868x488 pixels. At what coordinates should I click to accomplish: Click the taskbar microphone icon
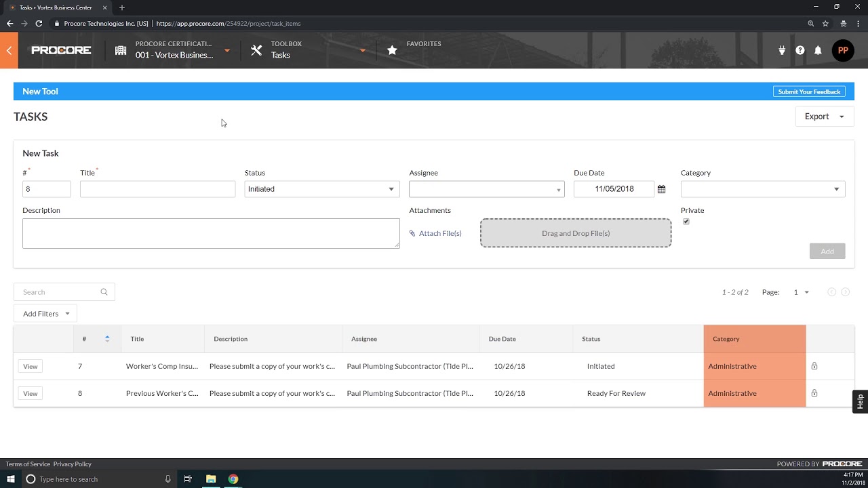point(168,479)
